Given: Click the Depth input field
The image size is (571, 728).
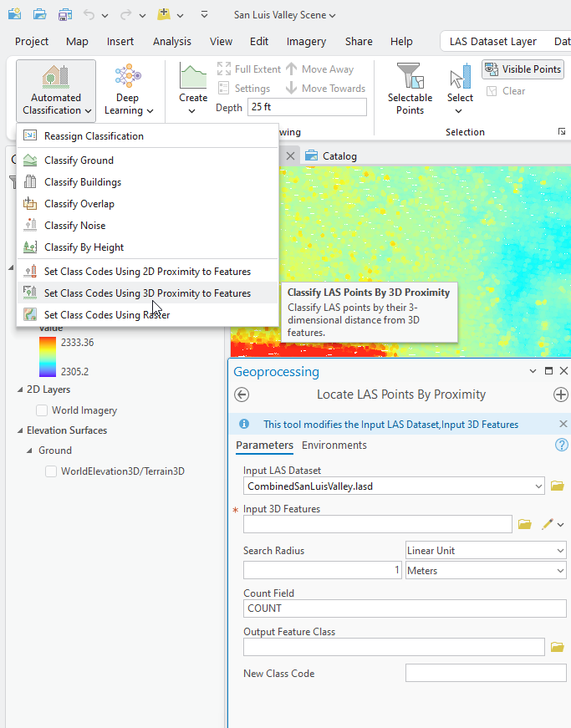Looking at the screenshot, I should pos(307,107).
